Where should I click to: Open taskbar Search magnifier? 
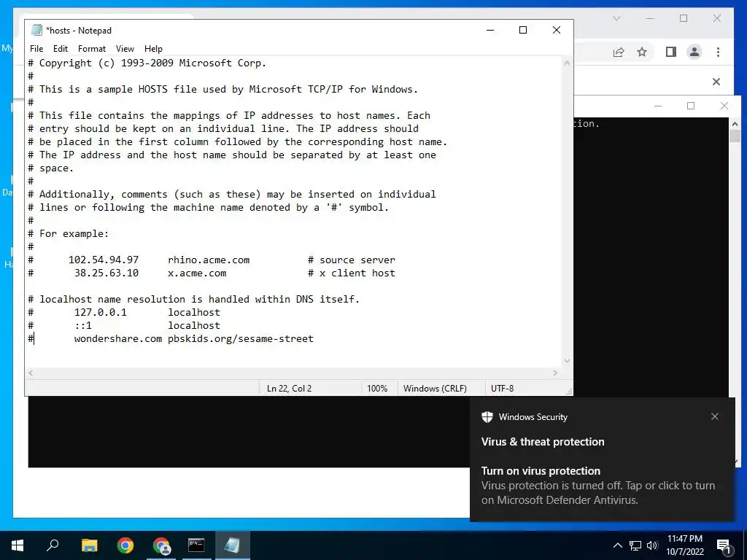53,545
